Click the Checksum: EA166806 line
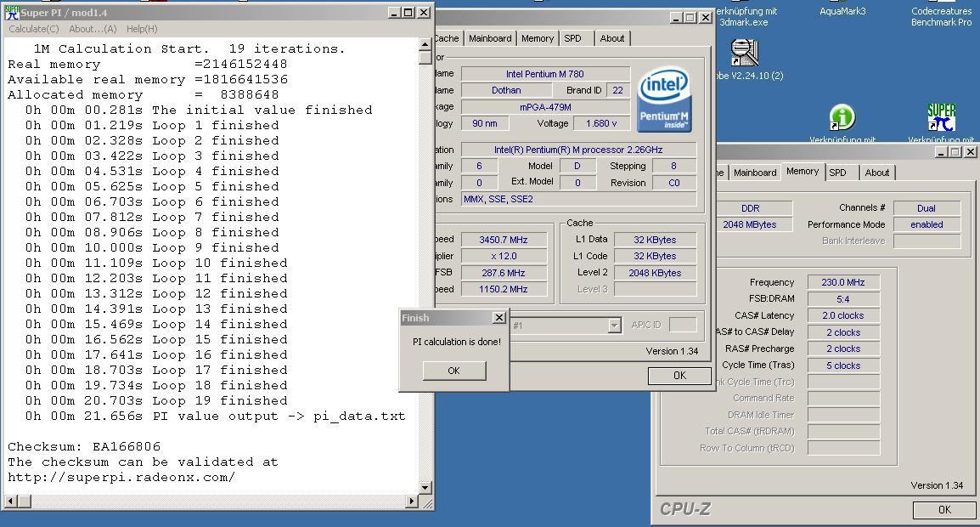The width and height of the screenshot is (980, 527). 84,447
